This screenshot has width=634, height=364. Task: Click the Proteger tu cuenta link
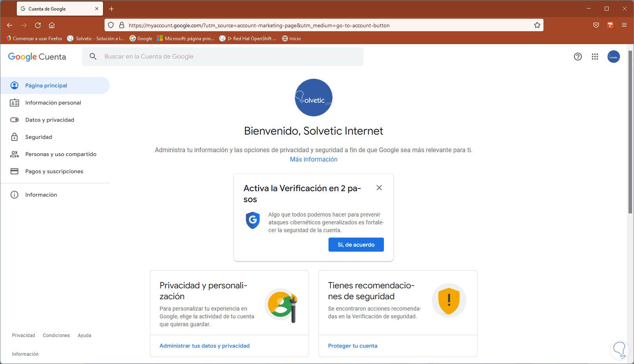352,346
